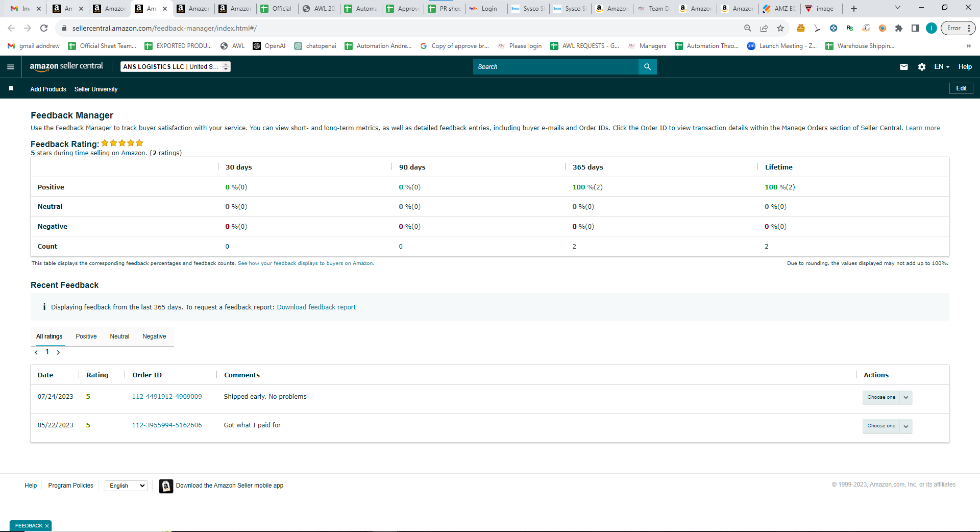Open the EN language dropdown
980x532 pixels.
(942, 67)
